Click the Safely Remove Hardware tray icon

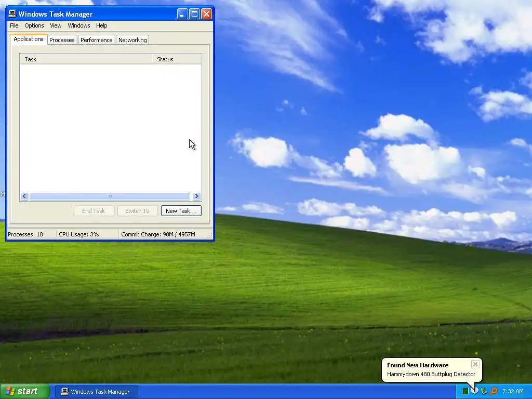click(484, 391)
